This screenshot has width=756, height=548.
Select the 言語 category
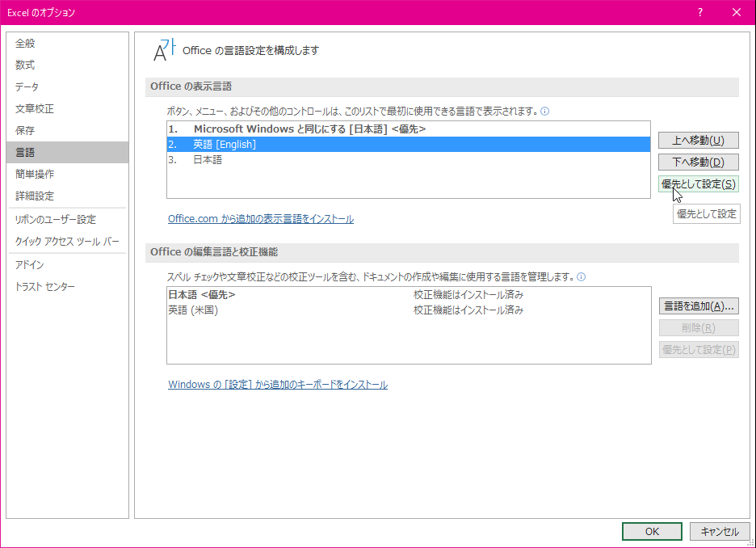[x=68, y=153]
